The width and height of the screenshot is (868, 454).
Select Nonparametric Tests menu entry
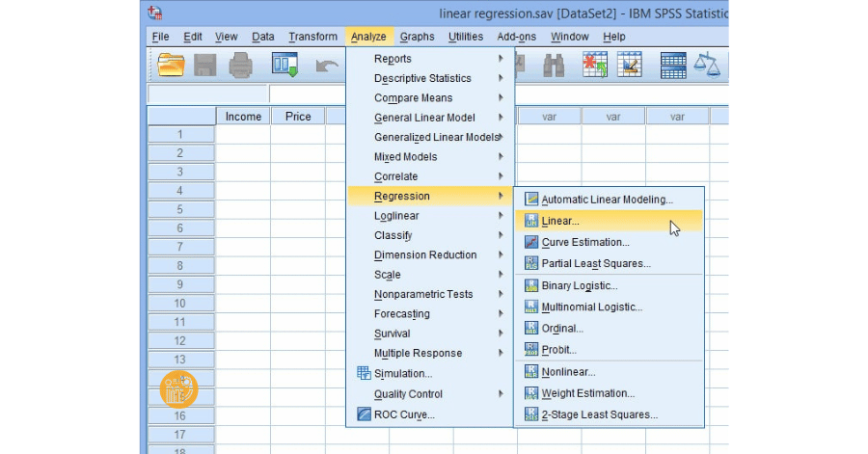click(x=423, y=294)
